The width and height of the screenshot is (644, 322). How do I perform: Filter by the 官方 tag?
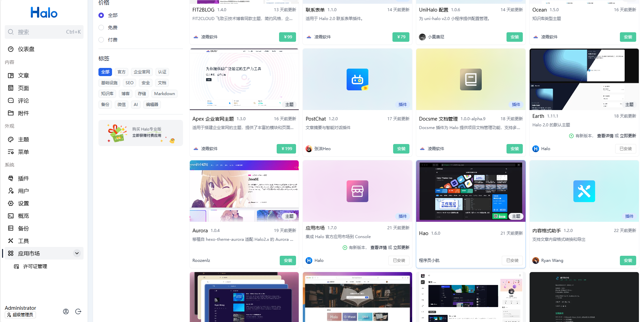point(122,72)
